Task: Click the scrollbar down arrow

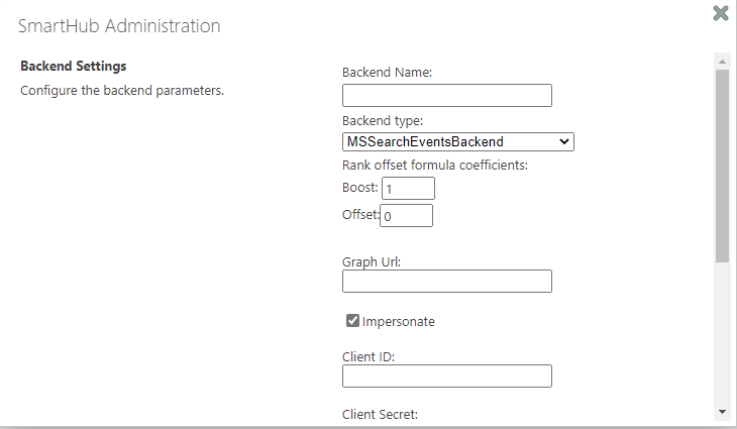Action: click(722, 412)
